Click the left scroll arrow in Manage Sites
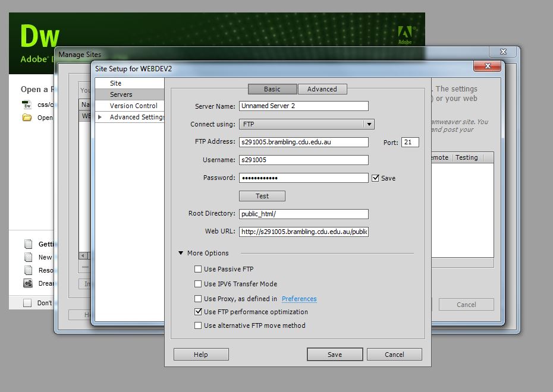This screenshot has width=553, height=392. click(x=83, y=255)
